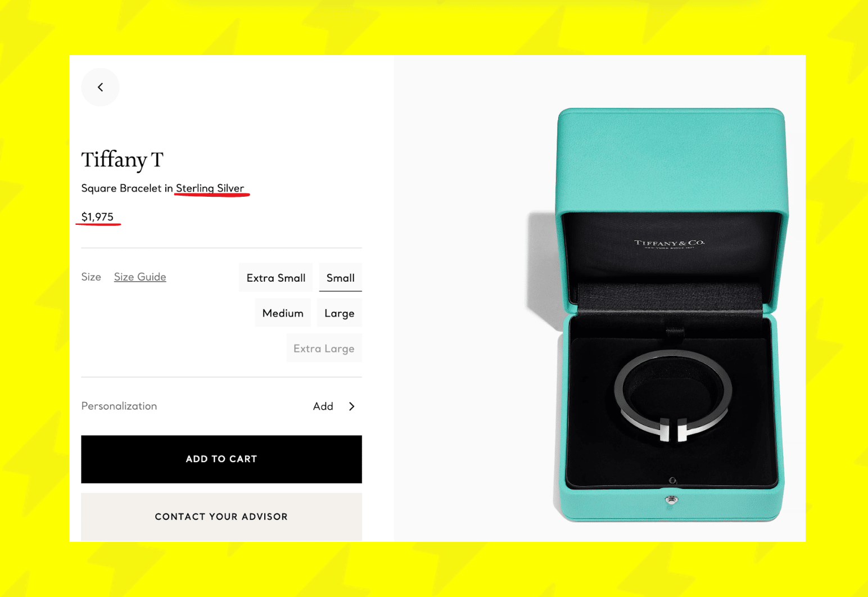
Task: Click the Tiffany & Co. logo in box lid
Action: (670, 243)
